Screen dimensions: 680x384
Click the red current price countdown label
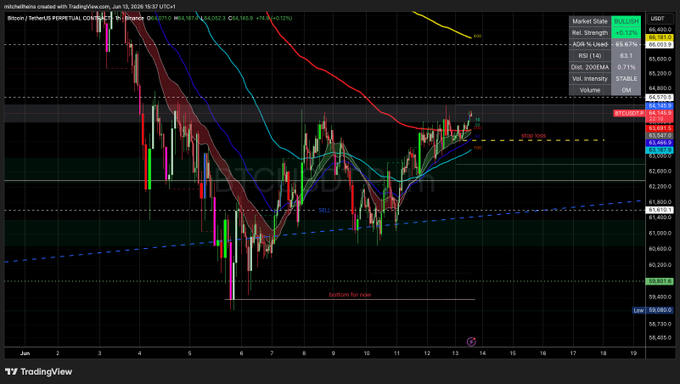click(x=660, y=116)
